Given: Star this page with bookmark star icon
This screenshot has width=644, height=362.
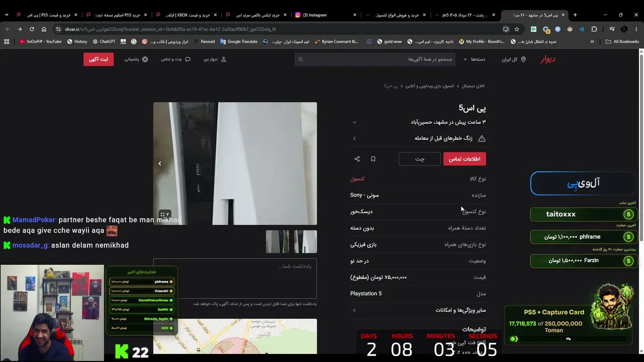Looking at the screenshot, I should pos(517,29).
